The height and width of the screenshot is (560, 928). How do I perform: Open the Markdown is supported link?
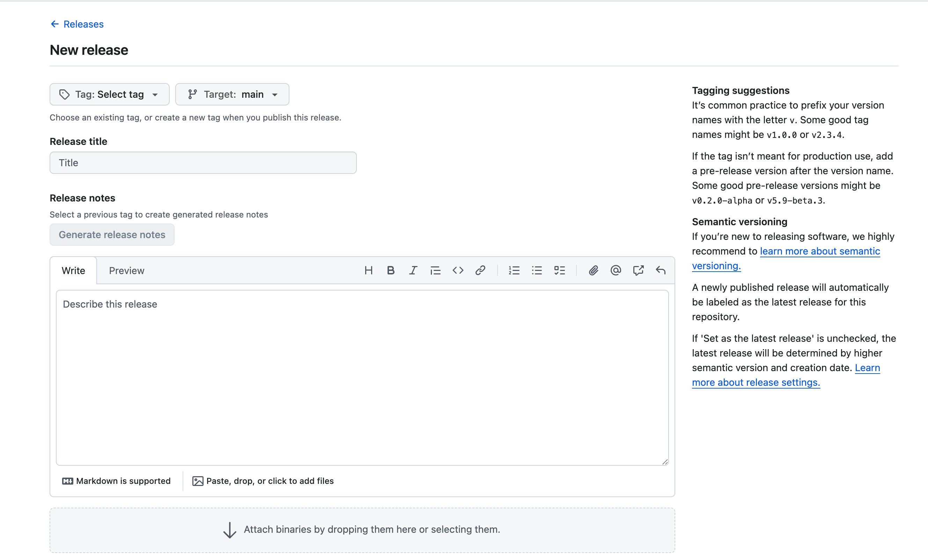(x=116, y=481)
